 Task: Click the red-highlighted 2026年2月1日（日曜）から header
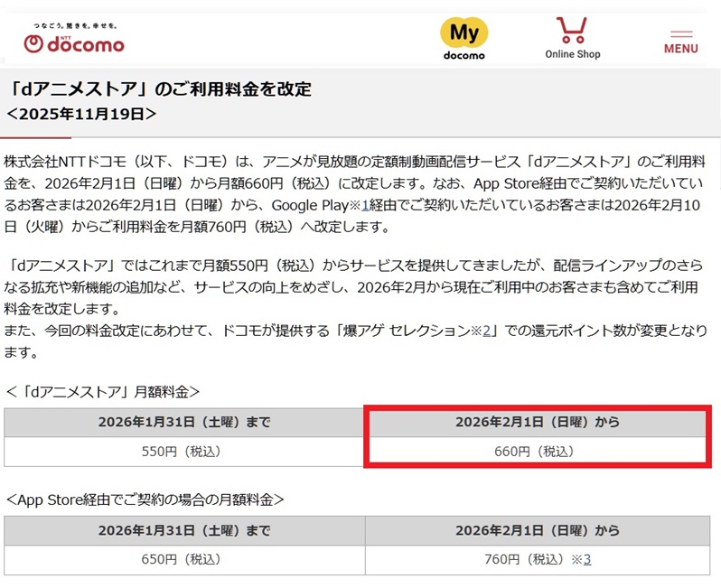[538, 422]
